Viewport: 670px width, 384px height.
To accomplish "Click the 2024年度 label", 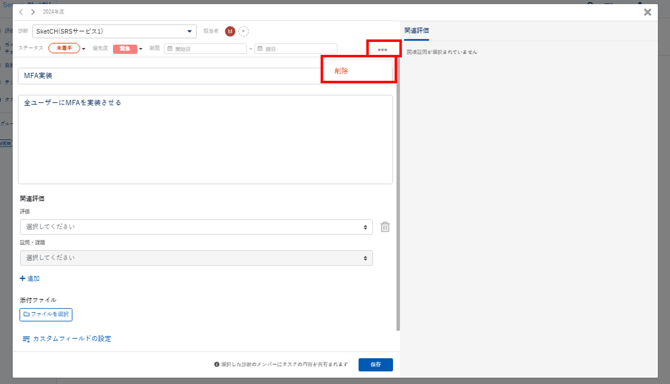I will click(53, 12).
